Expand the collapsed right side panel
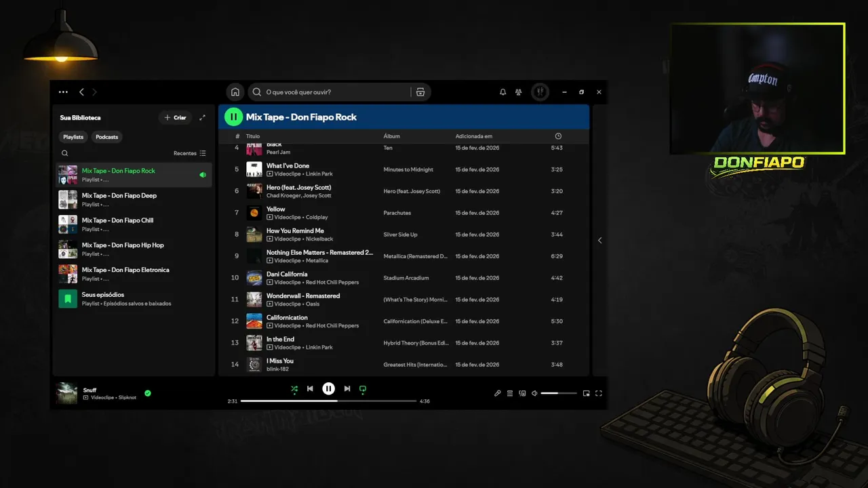This screenshot has width=868, height=488. (x=599, y=241)
